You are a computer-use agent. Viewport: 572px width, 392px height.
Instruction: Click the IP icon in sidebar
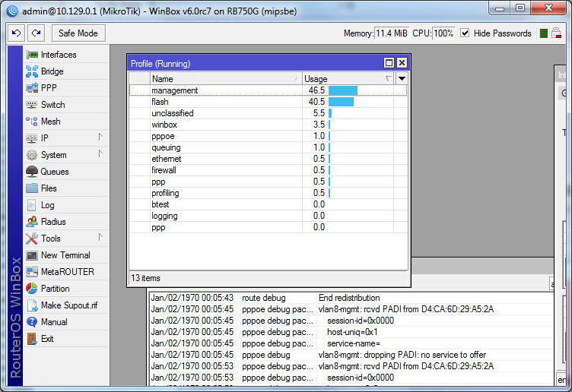point(32,138)
